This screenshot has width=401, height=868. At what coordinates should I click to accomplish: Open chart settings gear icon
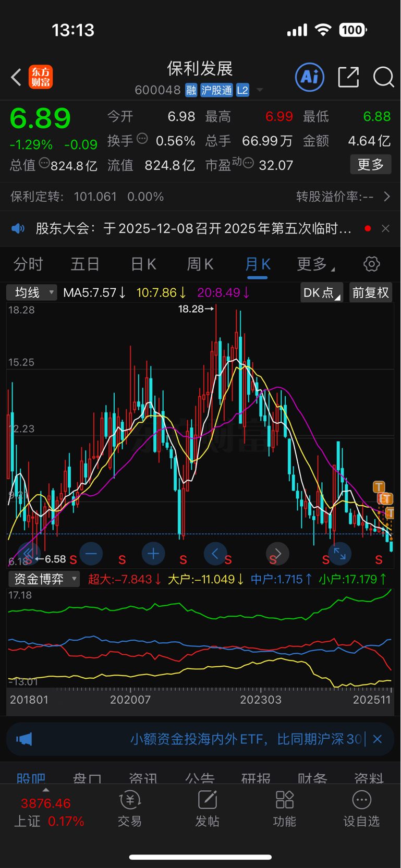pos(372,264)
